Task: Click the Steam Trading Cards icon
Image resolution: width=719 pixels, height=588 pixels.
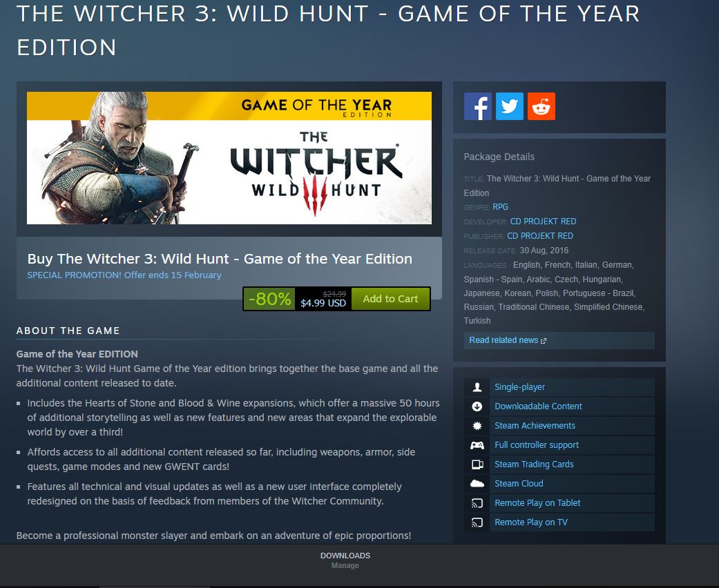Action: point(477,464)
